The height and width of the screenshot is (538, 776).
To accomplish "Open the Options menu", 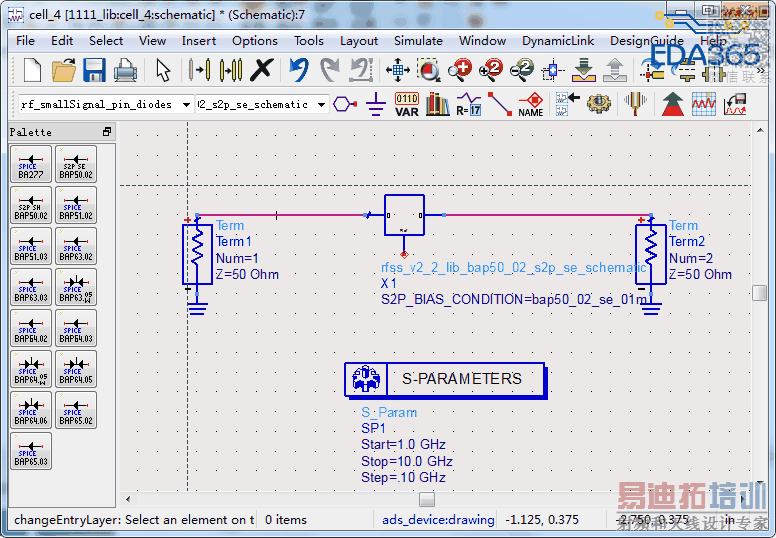I will (x=255, y=41).
